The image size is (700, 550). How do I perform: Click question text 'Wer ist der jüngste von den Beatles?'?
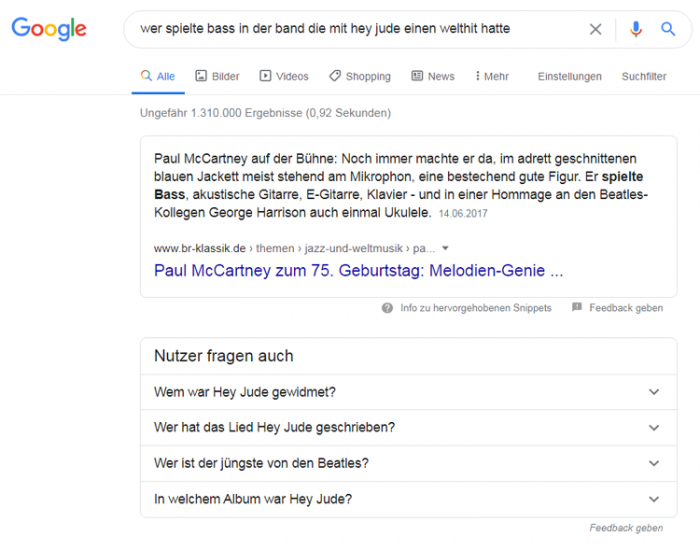(261, 463)
